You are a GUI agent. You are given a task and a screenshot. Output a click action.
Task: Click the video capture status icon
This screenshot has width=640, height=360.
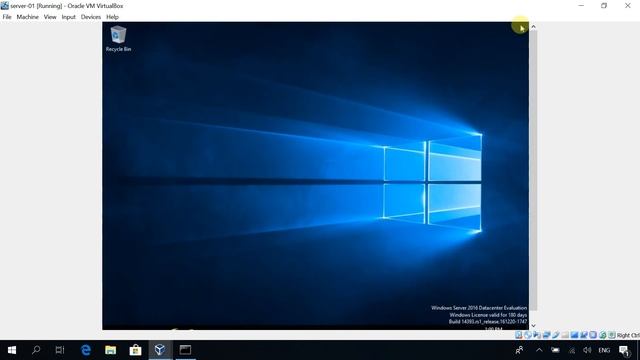[x=584, y=335]
